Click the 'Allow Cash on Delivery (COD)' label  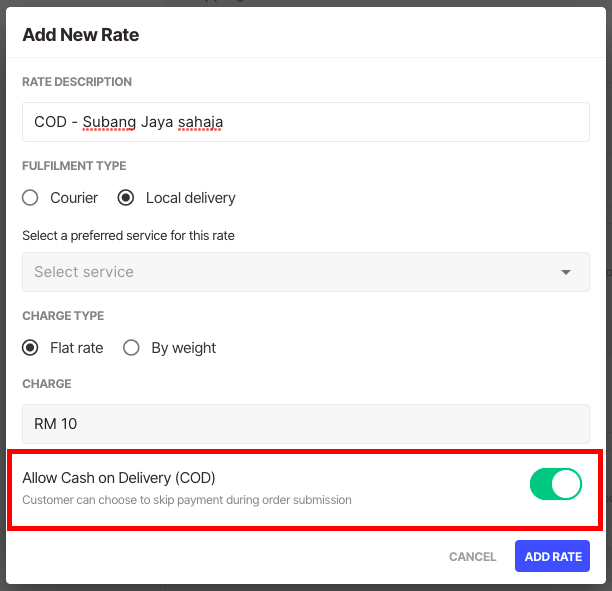pos(119,477)
